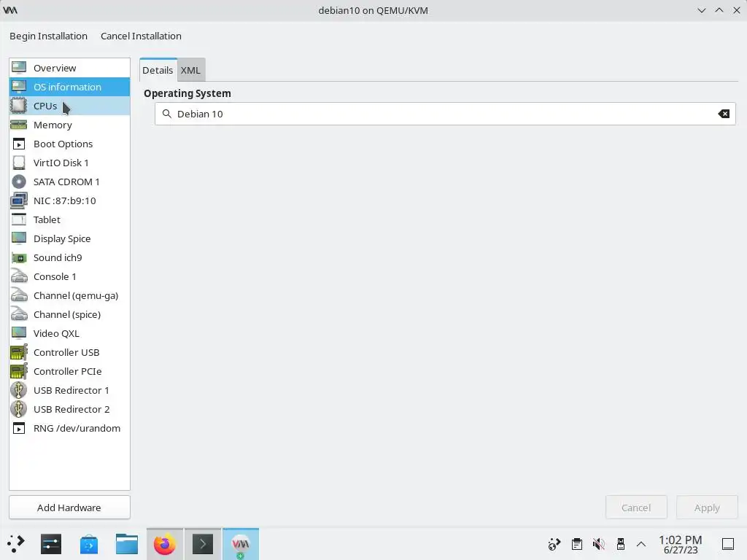Click the show desktop button in tray
The image size is (747, 560).
pyautogui.click(x=728, y=544)
